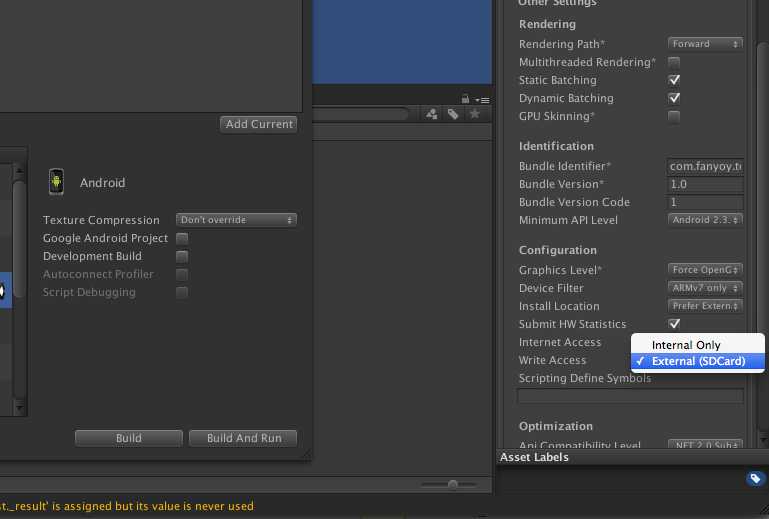Image resolution: width=769 pixels, height=519 pixels.
Task: Select Internal Only menu option
Action: (697, 345)
